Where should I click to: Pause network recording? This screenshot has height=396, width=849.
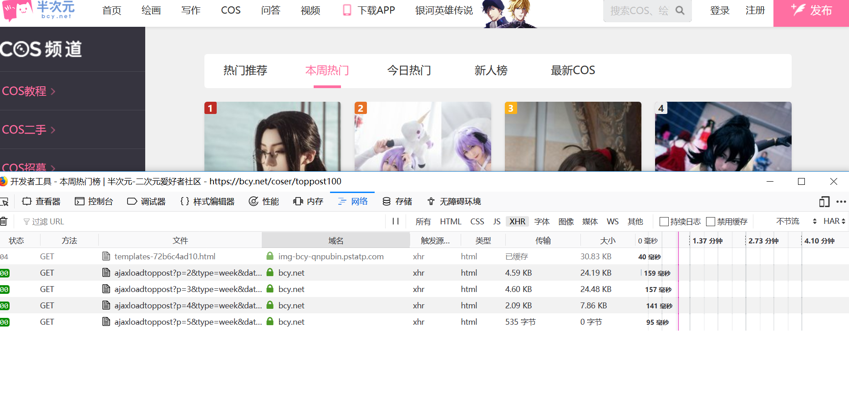pos(396,221)
